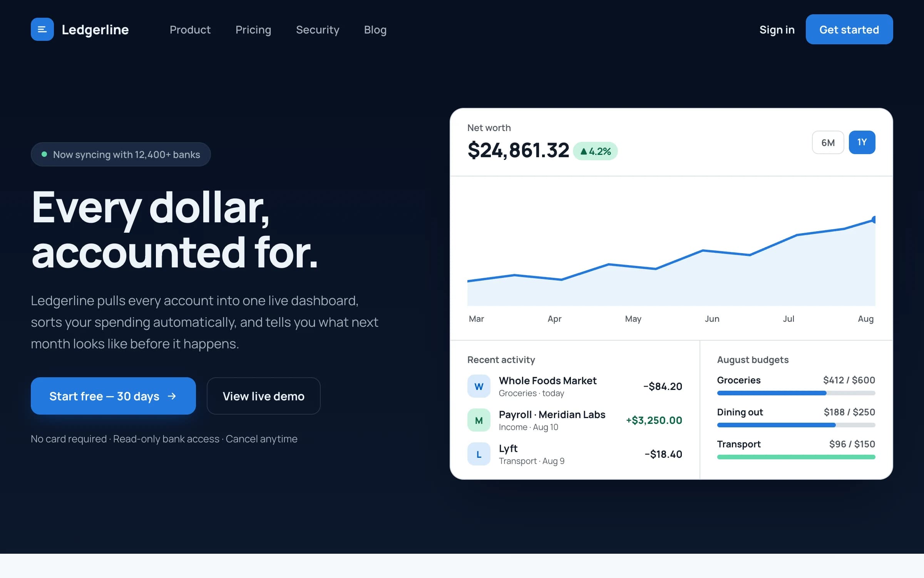Click the chart's latest data point marker
Viewport: 924px width, 578px height.
pyautogui.click(x=874, y=220)
